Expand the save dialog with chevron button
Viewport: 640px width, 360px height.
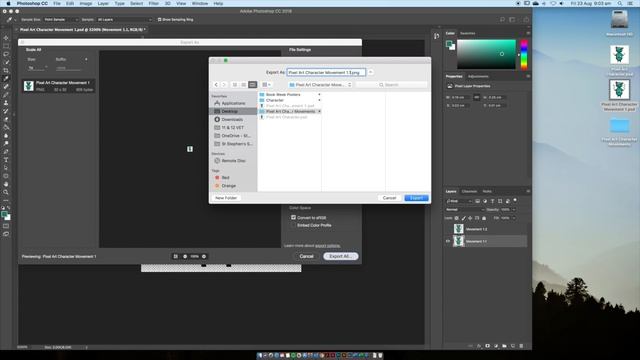[371, 72]
